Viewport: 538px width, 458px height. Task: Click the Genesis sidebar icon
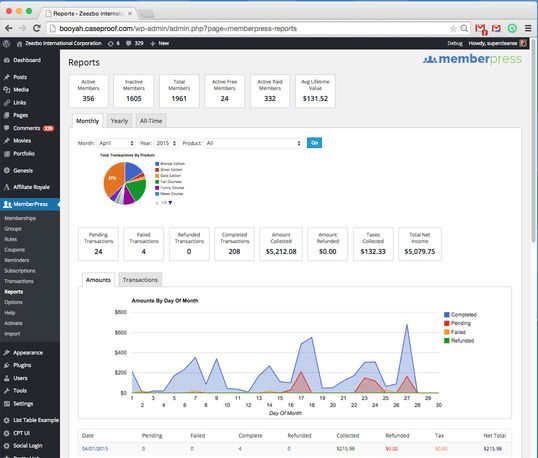(7, 171)
